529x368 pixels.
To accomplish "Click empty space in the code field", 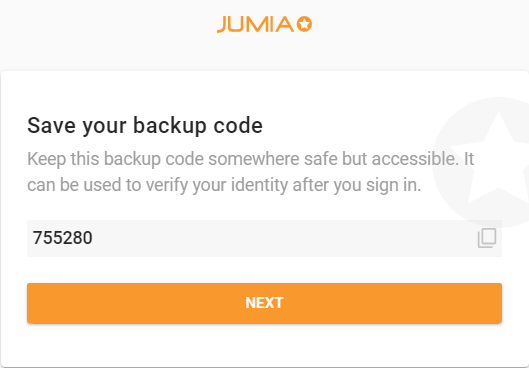I will 283,238.
